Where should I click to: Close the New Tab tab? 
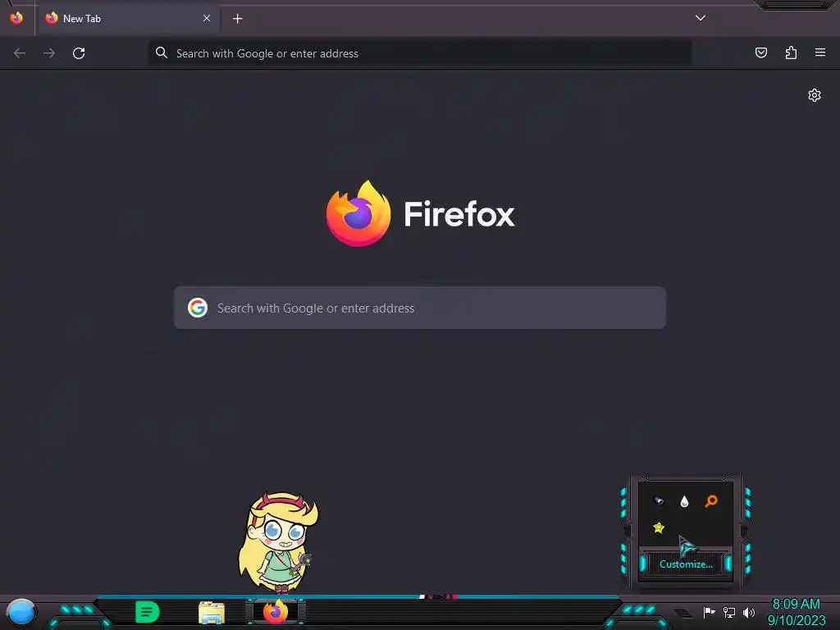[207, 18]
